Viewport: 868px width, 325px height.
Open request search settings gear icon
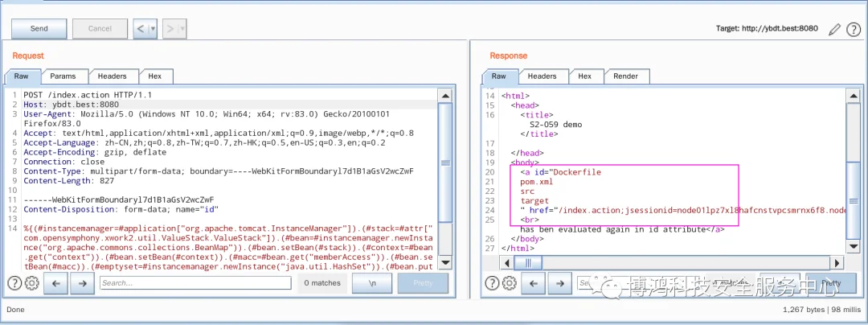pyautogui.click(x=31, y=283)
